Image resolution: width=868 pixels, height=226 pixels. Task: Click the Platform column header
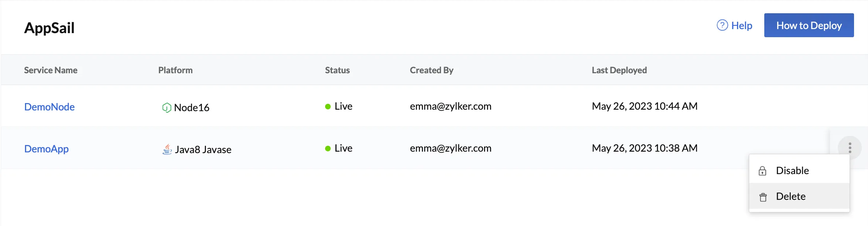point(175,70)
